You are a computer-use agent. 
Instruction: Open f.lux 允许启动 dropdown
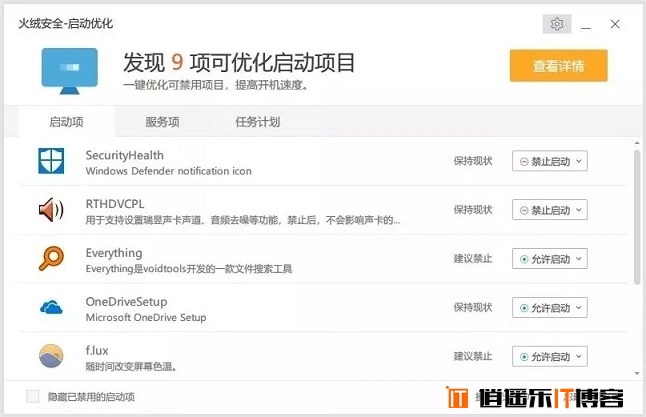click(550, 356)
